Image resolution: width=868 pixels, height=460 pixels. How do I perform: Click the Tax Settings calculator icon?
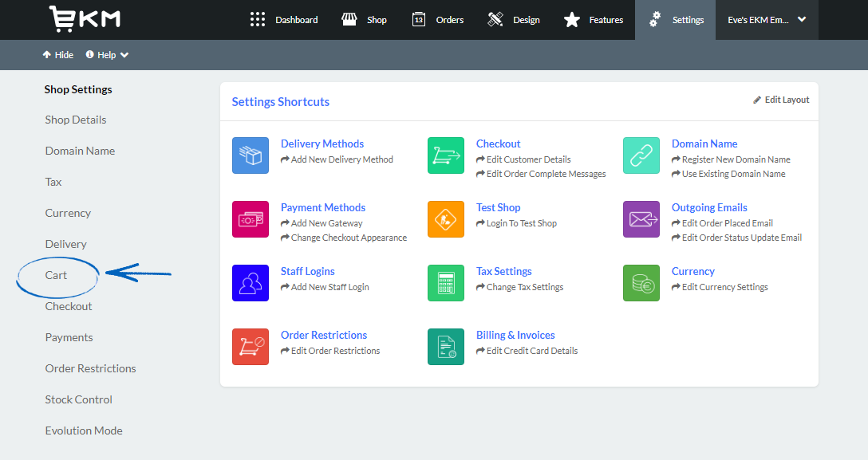point(446,283)
